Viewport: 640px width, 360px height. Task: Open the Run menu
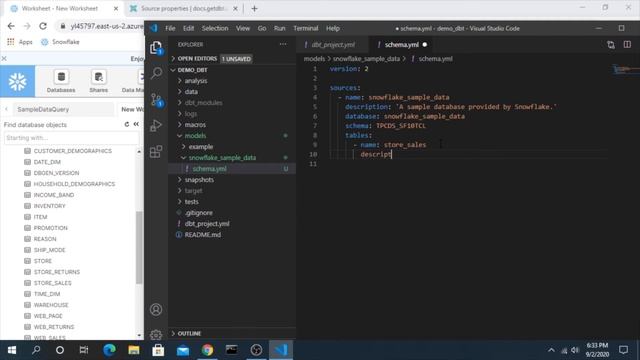point(280,29)
